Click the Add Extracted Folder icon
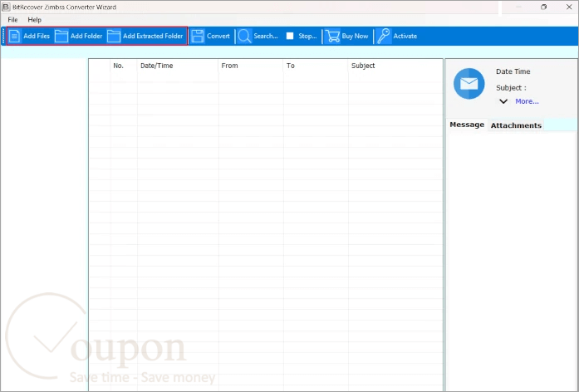This screenshot has width=579, height=392. pos(114,36)
